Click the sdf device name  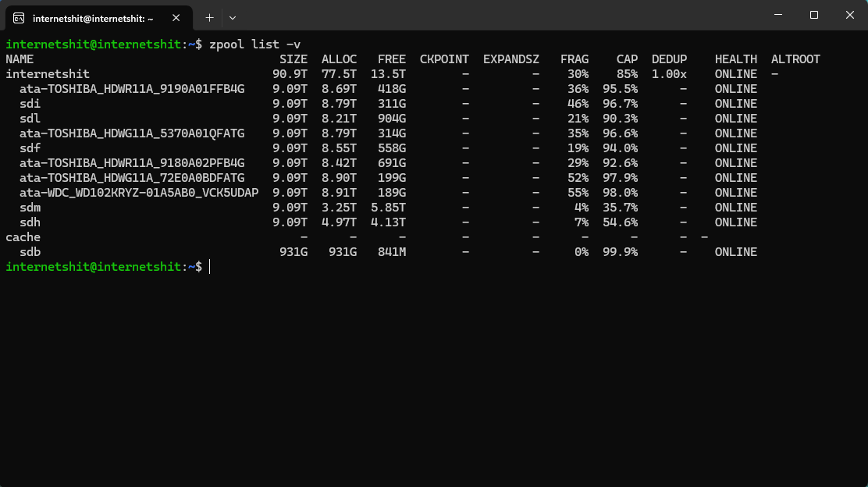(x=30, y=148)
